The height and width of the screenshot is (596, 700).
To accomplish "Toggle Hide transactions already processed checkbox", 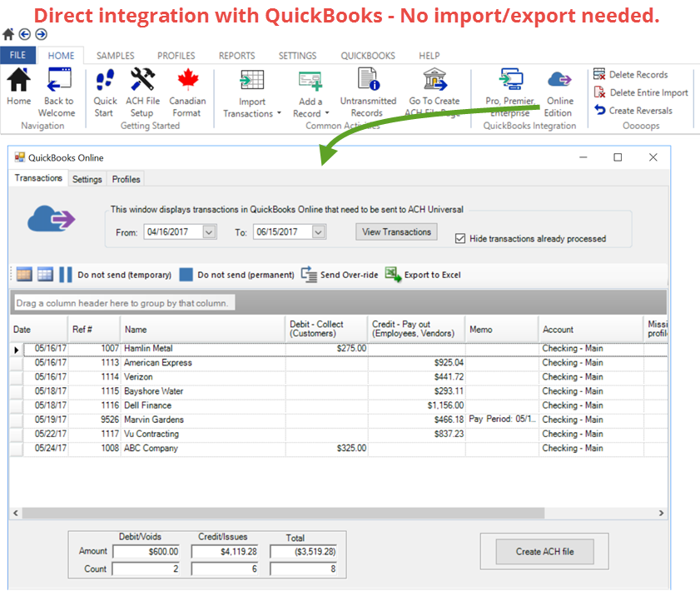I will [x=460, y=238].
